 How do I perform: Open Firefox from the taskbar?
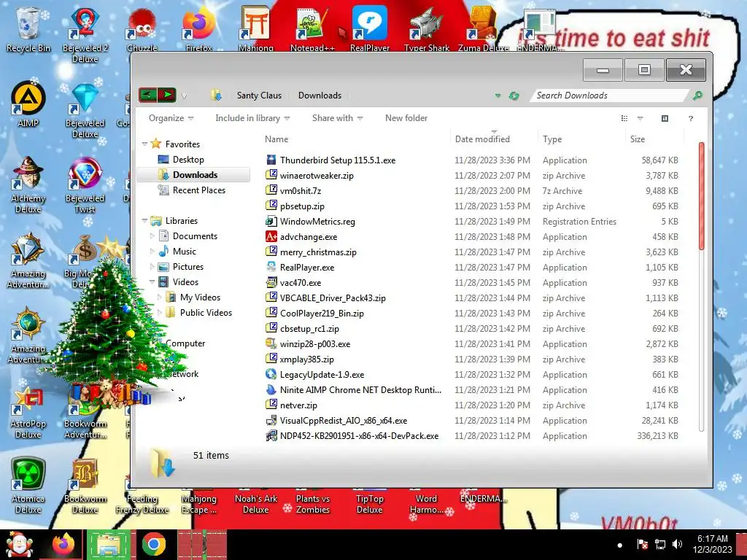point(63,544)
